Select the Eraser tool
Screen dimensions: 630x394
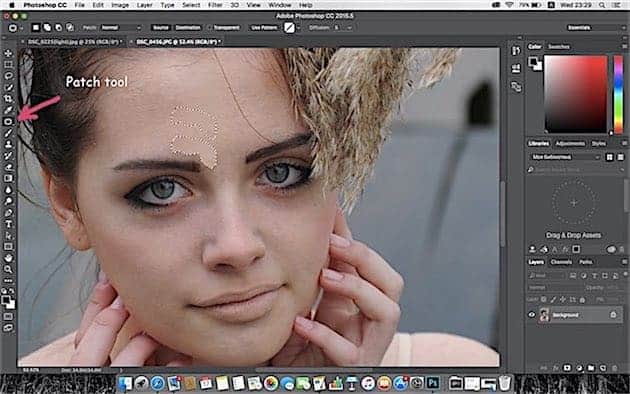pos(8,167)
